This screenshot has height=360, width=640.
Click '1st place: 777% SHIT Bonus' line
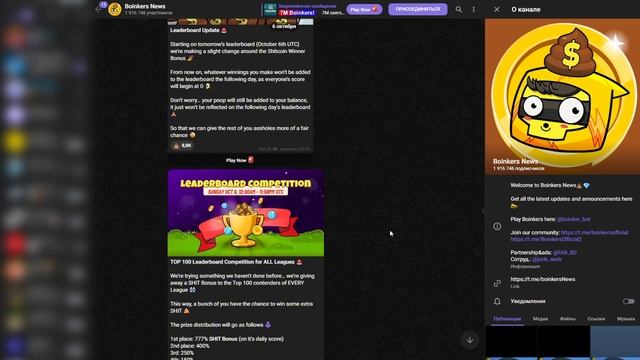pos(227,339)
